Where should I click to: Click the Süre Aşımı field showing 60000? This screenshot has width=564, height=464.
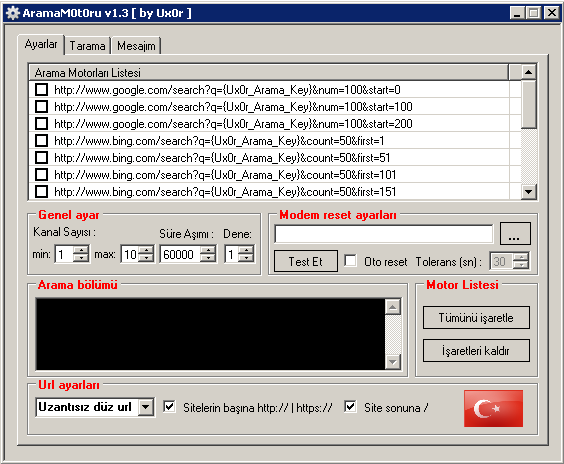click(x=180, y=254)
